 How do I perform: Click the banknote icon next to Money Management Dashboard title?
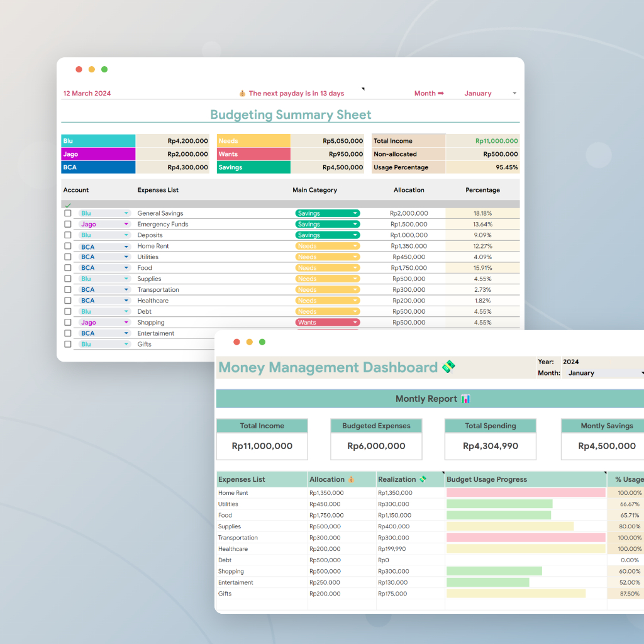[448, 367]
